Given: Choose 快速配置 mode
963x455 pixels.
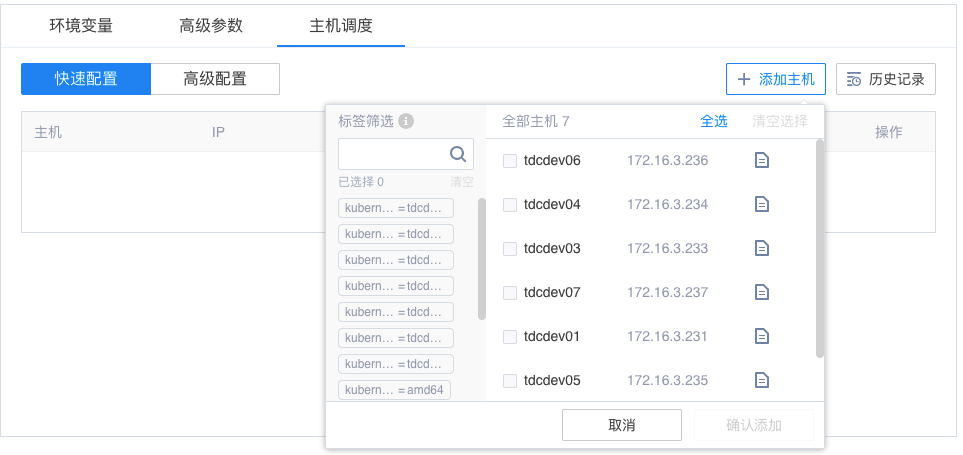Looking at the screenshot, I should pos(86,79).
